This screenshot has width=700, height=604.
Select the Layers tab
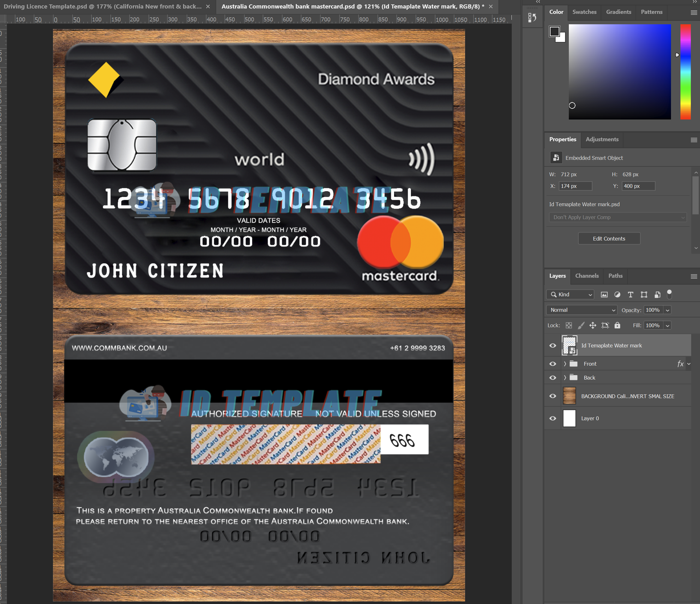coord(557,276)
